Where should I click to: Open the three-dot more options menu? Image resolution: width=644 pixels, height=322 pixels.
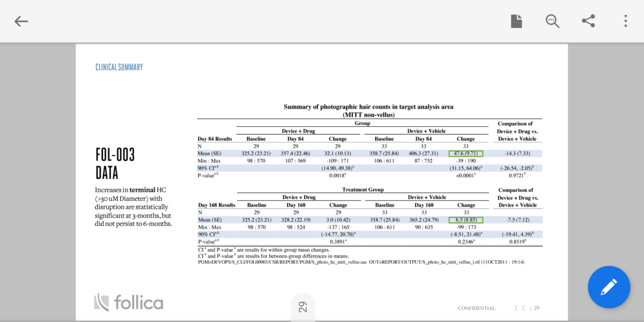click(625, 21)
